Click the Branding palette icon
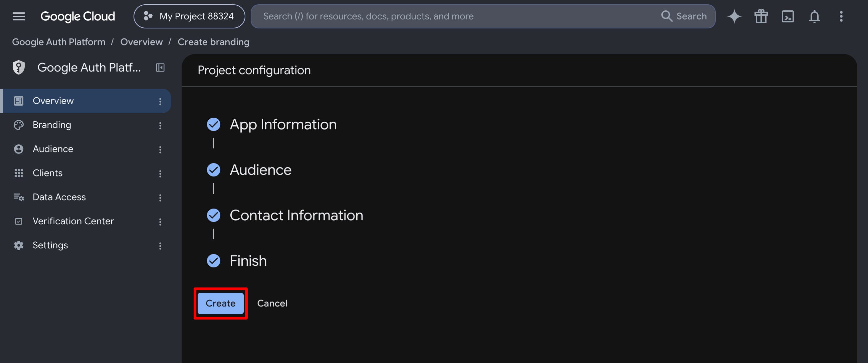Viewport: 868px width, 363px height. tap(19, 125)
